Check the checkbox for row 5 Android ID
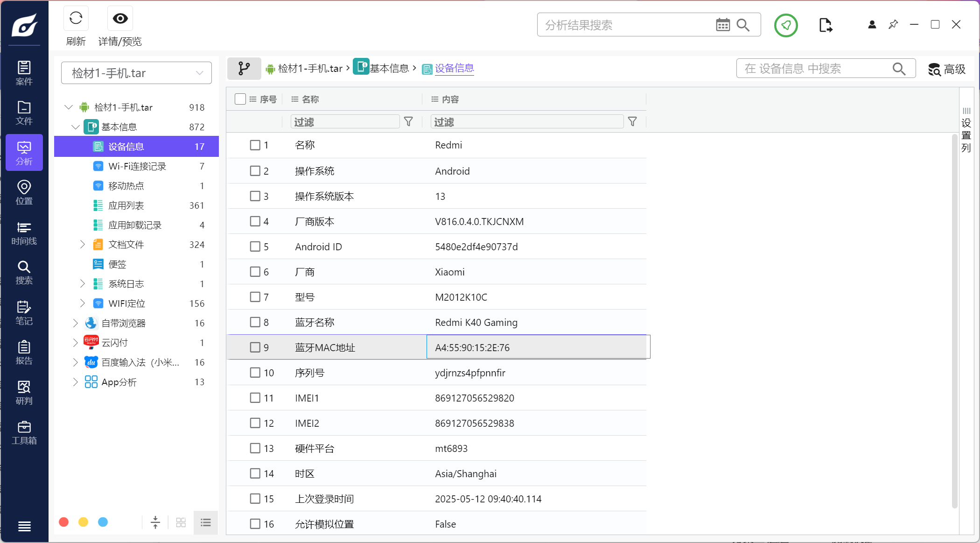The width and height of the screenshot is (980, 543). (255, 247)
